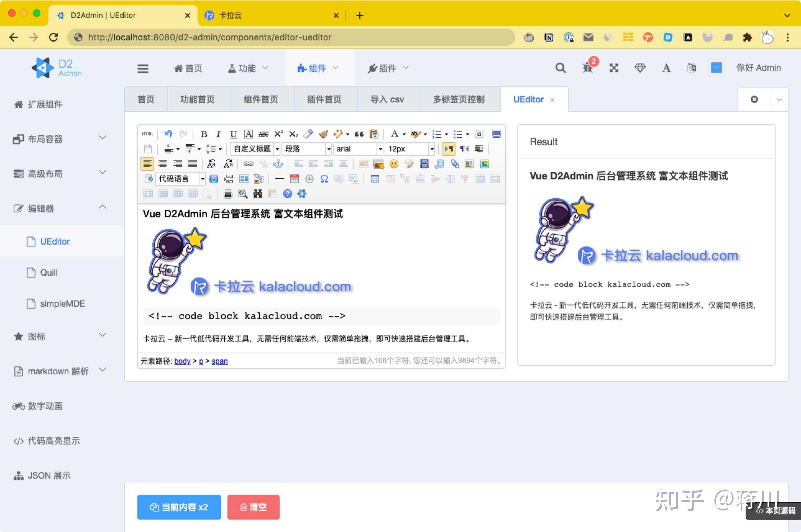Switch to HTML source view in UEditor
The width and height of the screenshot is (801, 532).
(x=147, y=134)
